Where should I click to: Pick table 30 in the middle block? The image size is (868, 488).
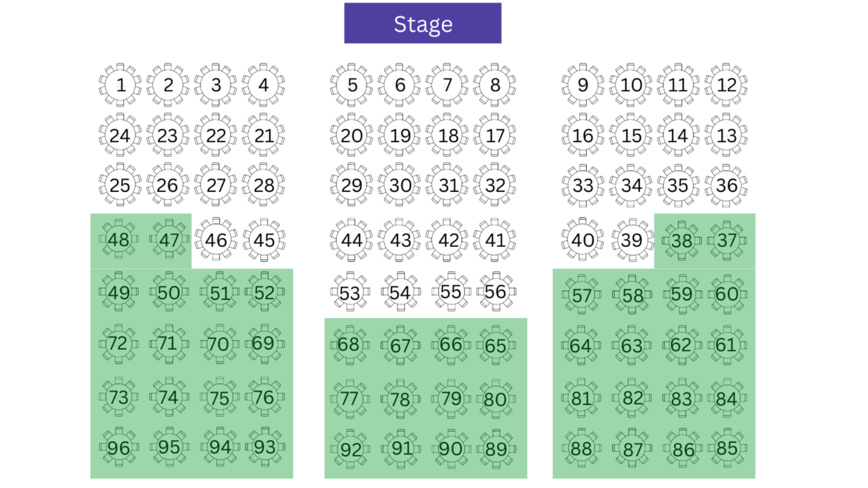(x=400, y=185)
